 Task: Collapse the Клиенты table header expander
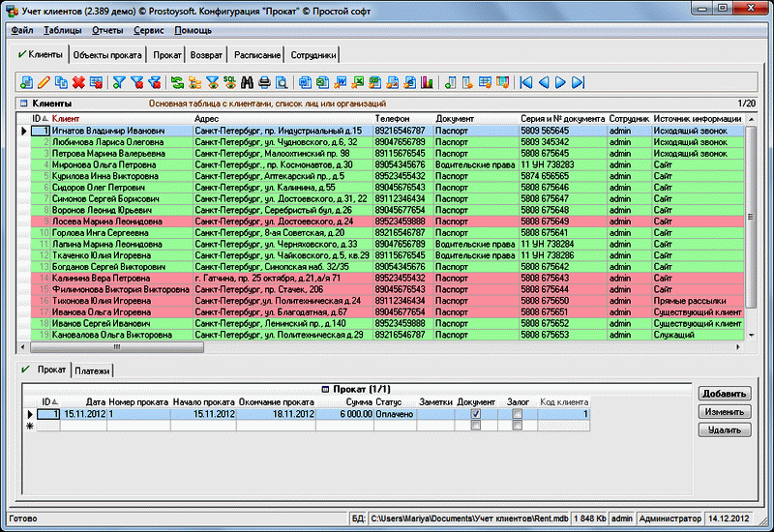[x=22, y=103]
